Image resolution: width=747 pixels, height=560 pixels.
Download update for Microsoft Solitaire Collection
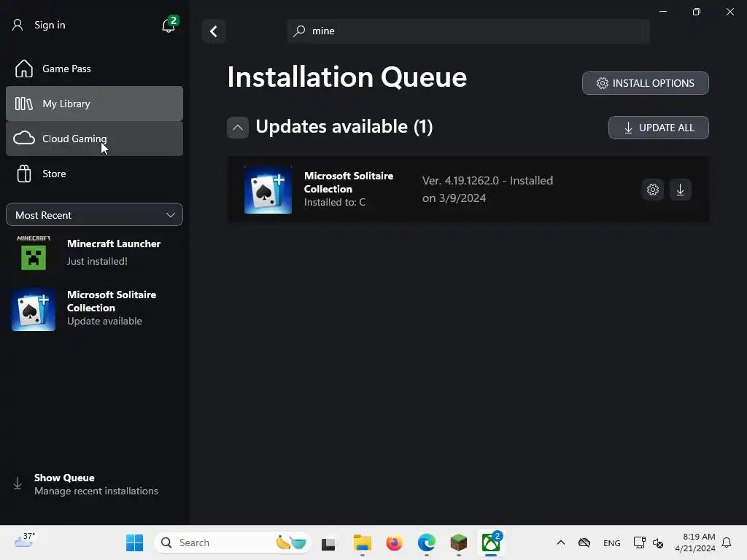[681, 190]
